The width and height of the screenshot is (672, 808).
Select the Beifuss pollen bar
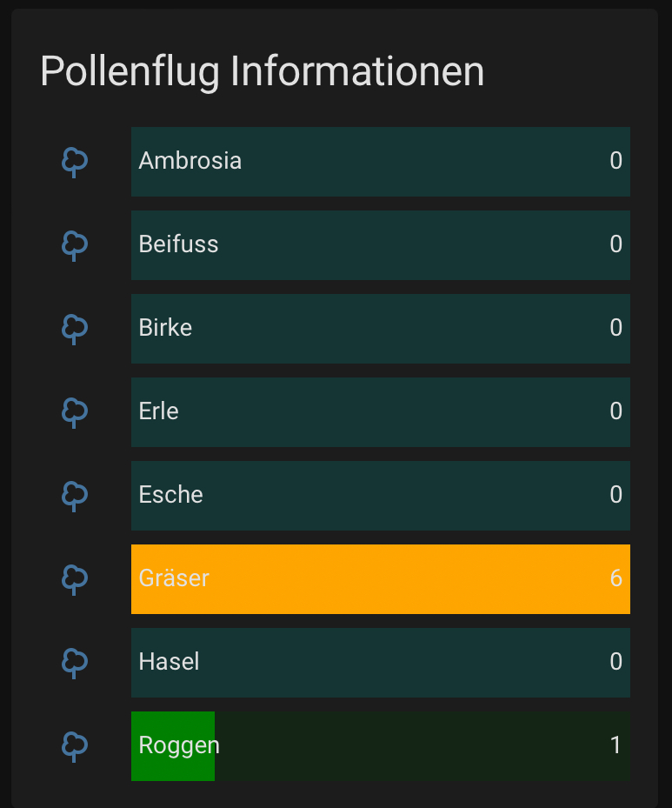pyautogui.click(x=380, y=245)
